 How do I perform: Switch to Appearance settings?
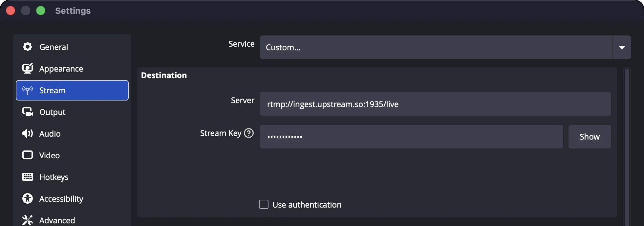72,69
